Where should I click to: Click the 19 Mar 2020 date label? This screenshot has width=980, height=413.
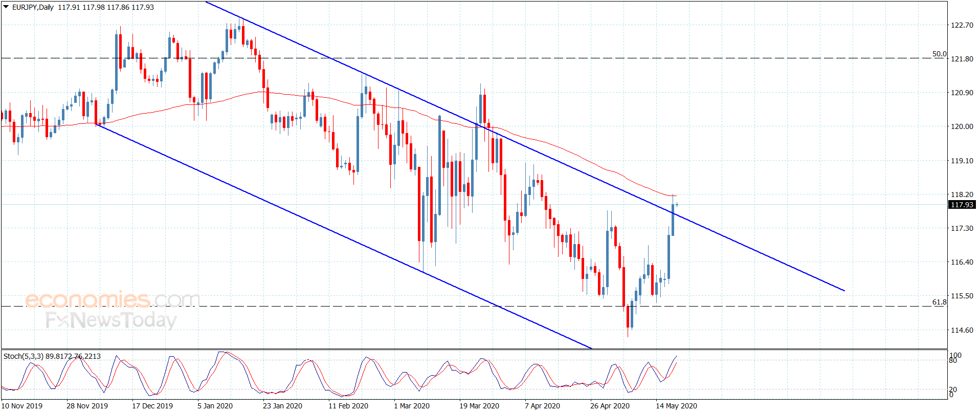[x=479, y=406]
